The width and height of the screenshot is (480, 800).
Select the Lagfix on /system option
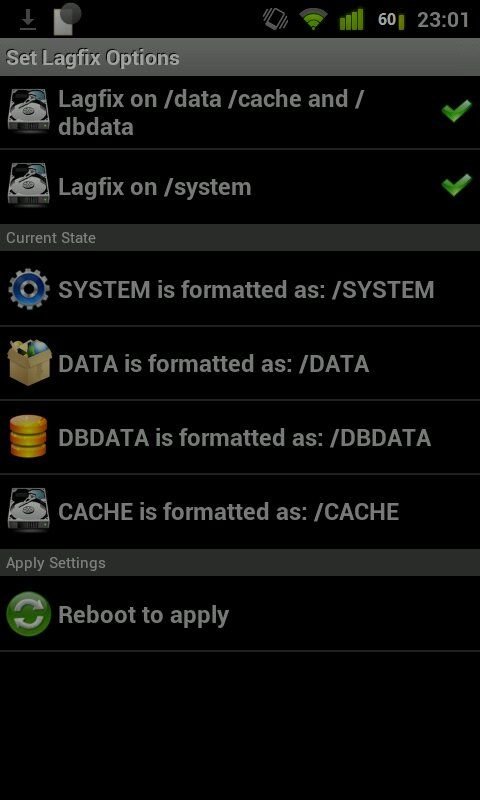coord(240,187)
